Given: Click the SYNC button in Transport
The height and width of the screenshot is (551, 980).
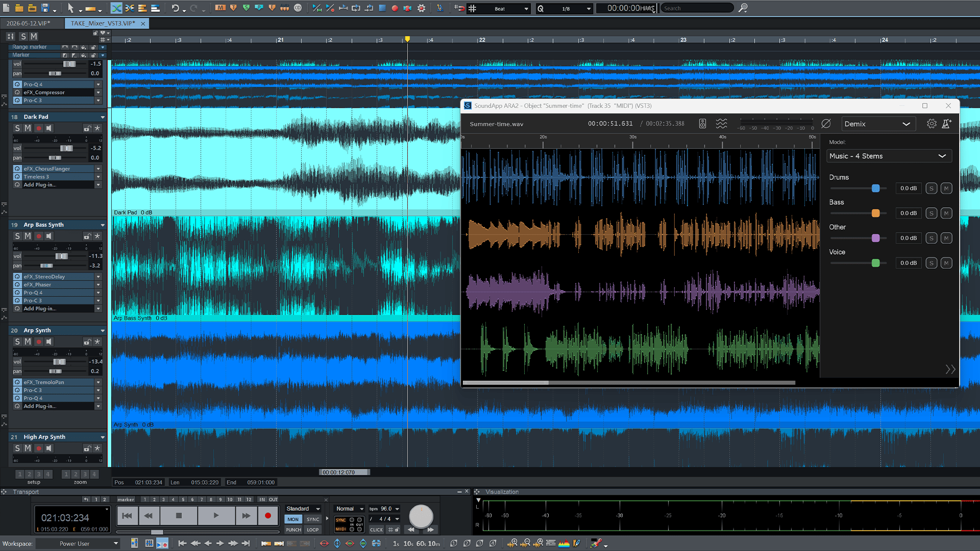Looking at the screenshot, I should pos(313,519).
